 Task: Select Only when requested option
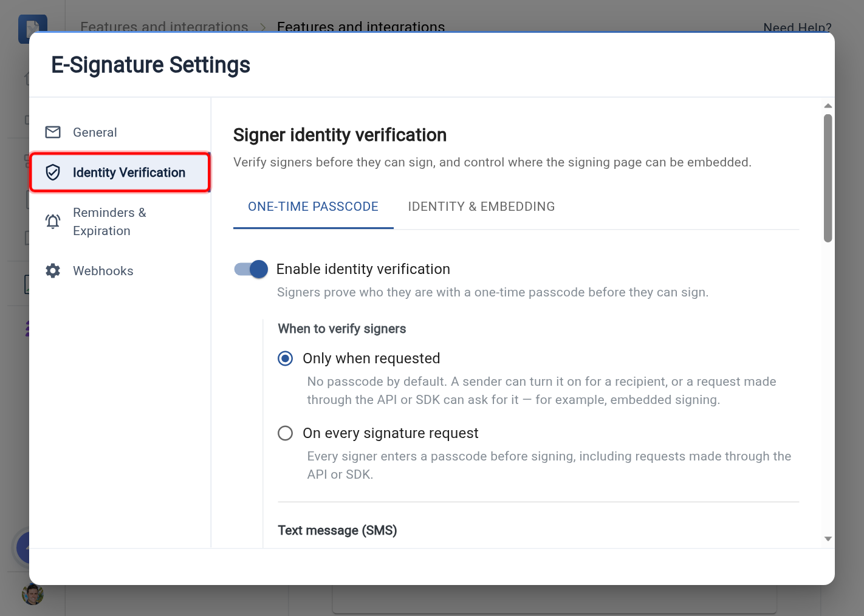pyautogui.click(x=285, y=358)
